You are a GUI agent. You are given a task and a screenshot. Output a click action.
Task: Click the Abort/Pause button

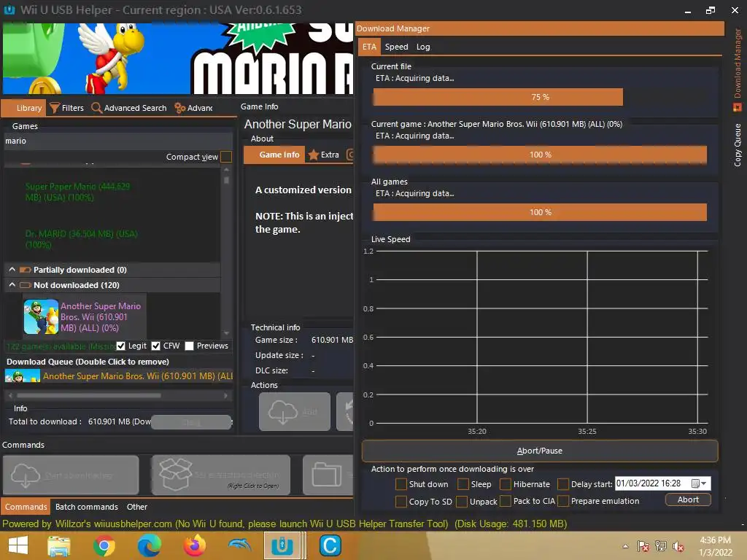[x=540, y=451]
